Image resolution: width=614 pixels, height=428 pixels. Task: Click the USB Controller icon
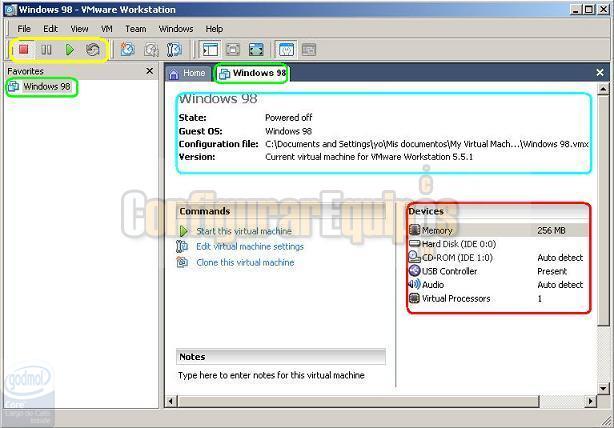point(414,271)
